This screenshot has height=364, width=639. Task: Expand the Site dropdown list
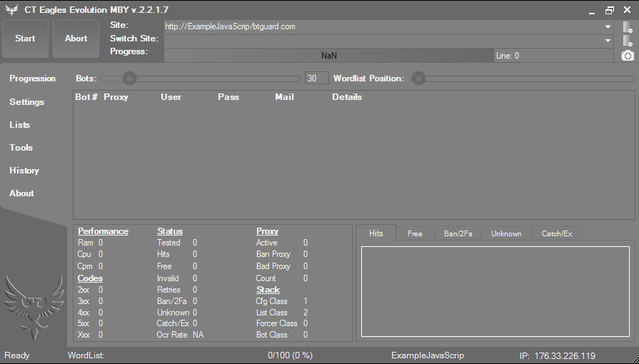point(608,27)
